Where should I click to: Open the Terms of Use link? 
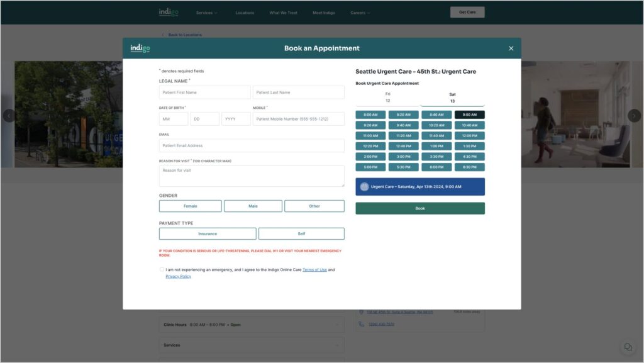pyautogui.click(x=314, y=270)
